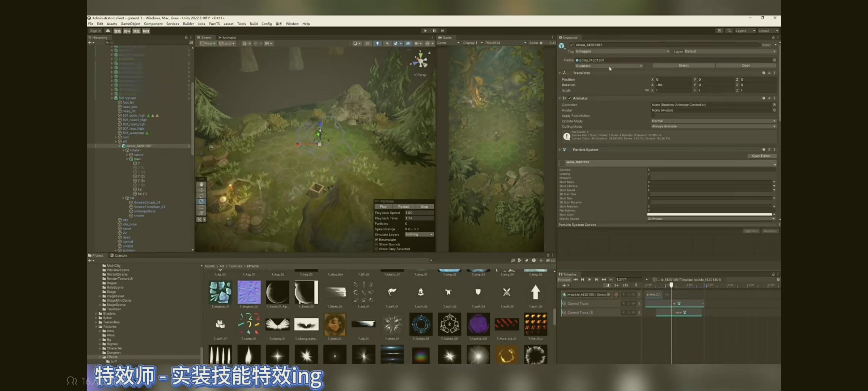Open the Layer Default dropdown

pos(730,51)
